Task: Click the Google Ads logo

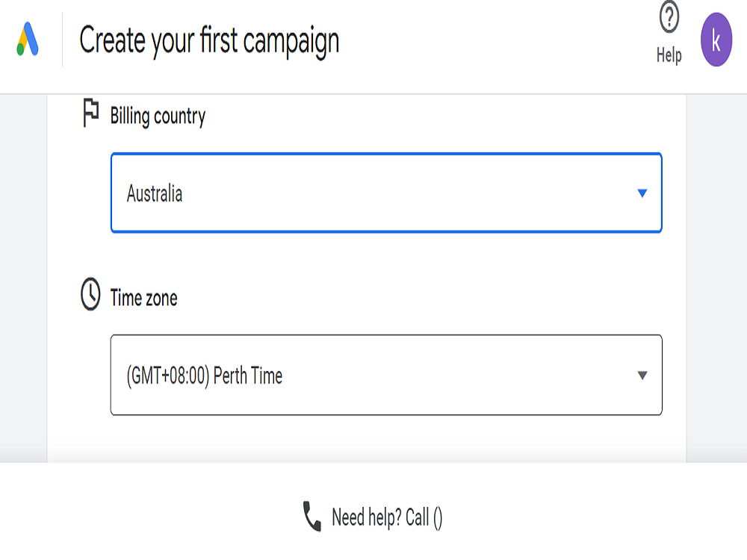Action: pyautogui.click(x=27, y=39)
